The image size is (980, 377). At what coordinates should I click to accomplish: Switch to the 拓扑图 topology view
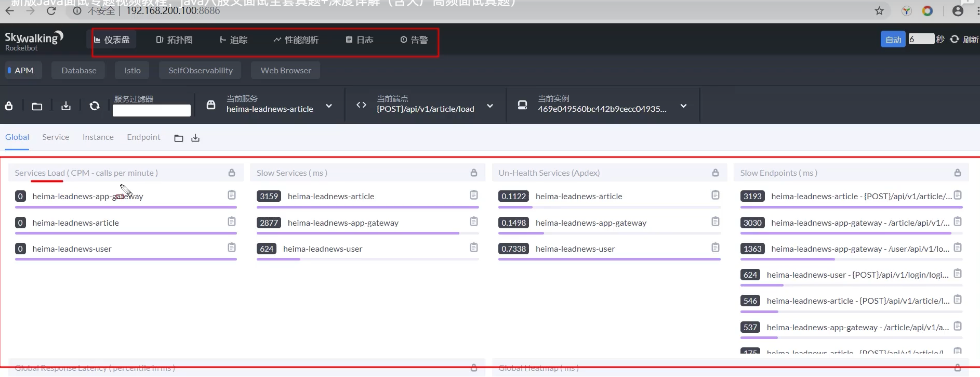tap(175, 40)
